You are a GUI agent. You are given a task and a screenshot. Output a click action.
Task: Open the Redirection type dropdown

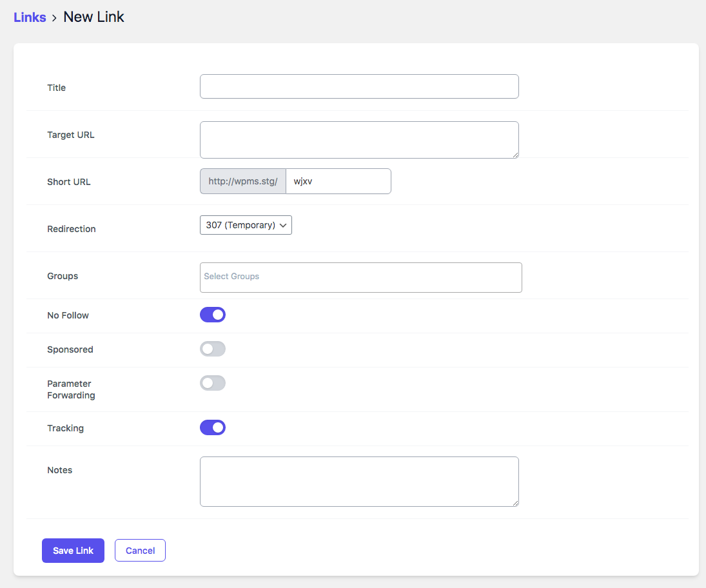coord(246,225)
